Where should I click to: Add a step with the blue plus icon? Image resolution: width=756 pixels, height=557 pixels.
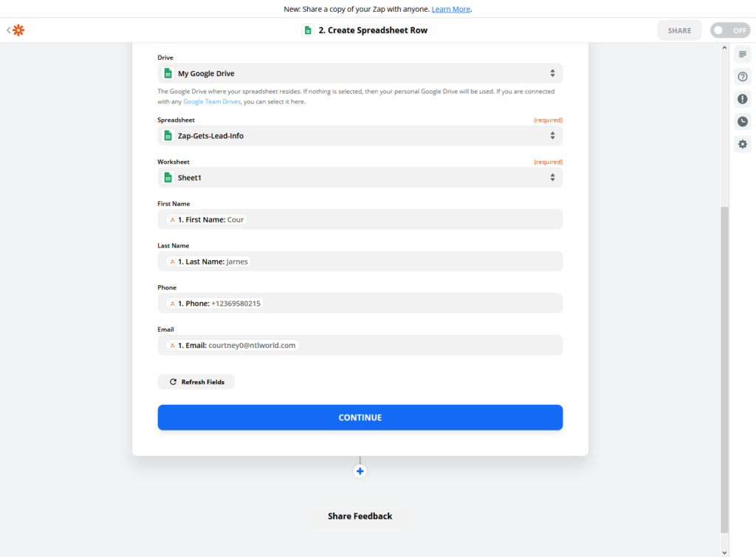pyautogui.click(x=360, y=471)
